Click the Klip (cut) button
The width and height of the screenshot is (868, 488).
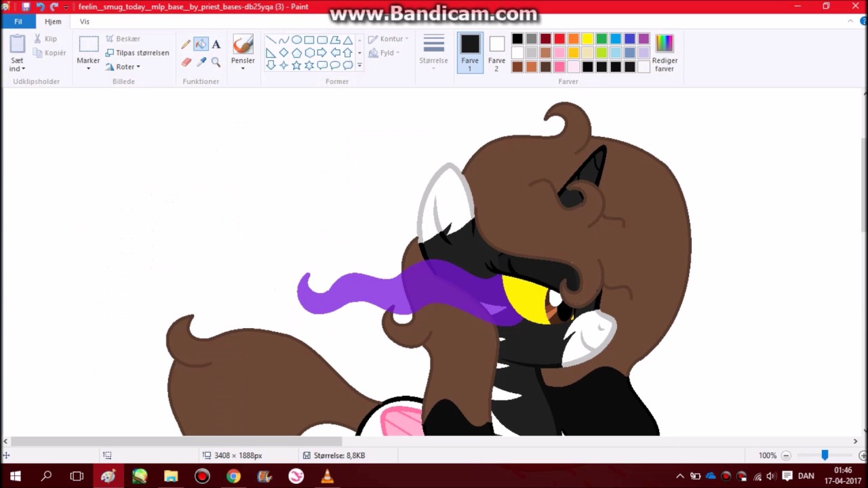[x=46, y=39]
